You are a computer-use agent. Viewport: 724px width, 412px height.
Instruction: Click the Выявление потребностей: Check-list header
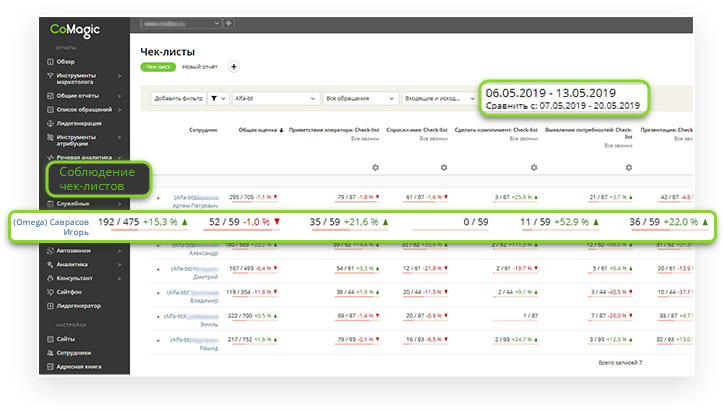click(589, 133)
